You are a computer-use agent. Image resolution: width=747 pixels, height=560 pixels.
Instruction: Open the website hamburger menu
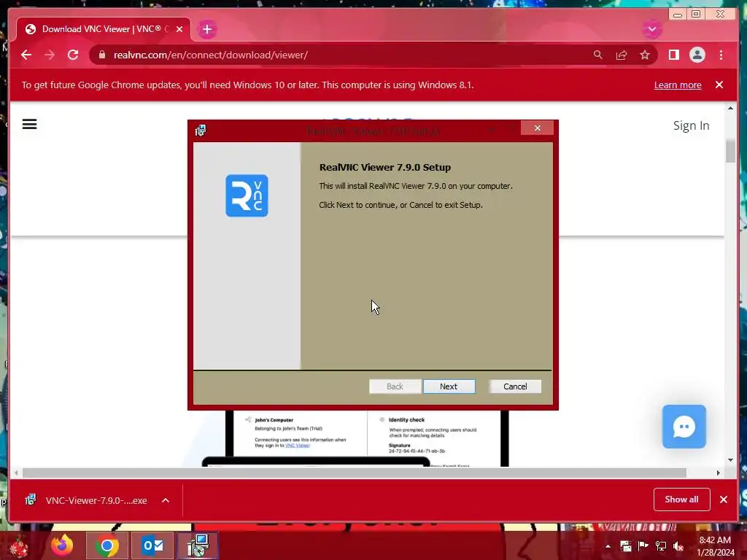29,124
